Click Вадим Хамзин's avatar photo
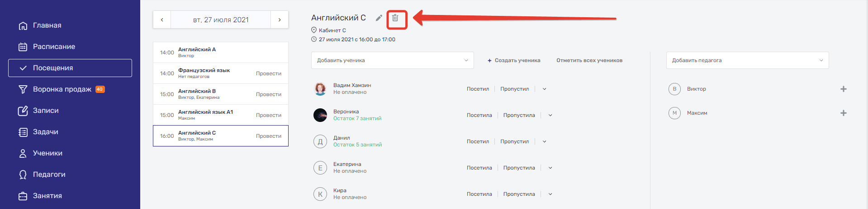This screenshot has height=209, width=868. [x=320, y=89]
